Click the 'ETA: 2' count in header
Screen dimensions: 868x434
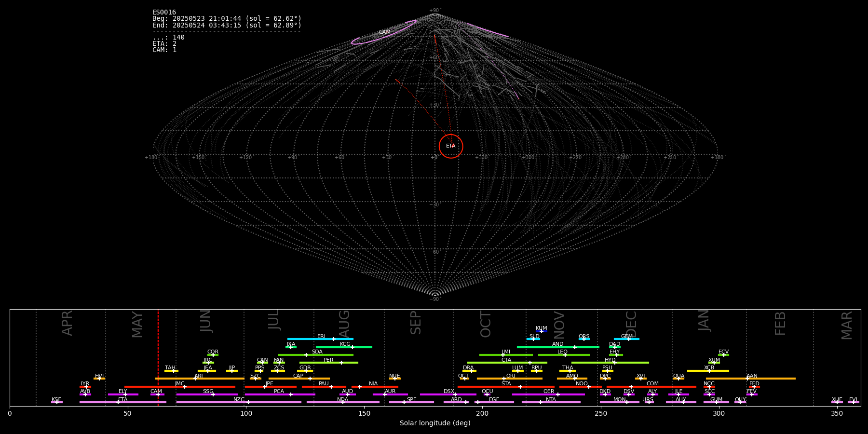164,44
